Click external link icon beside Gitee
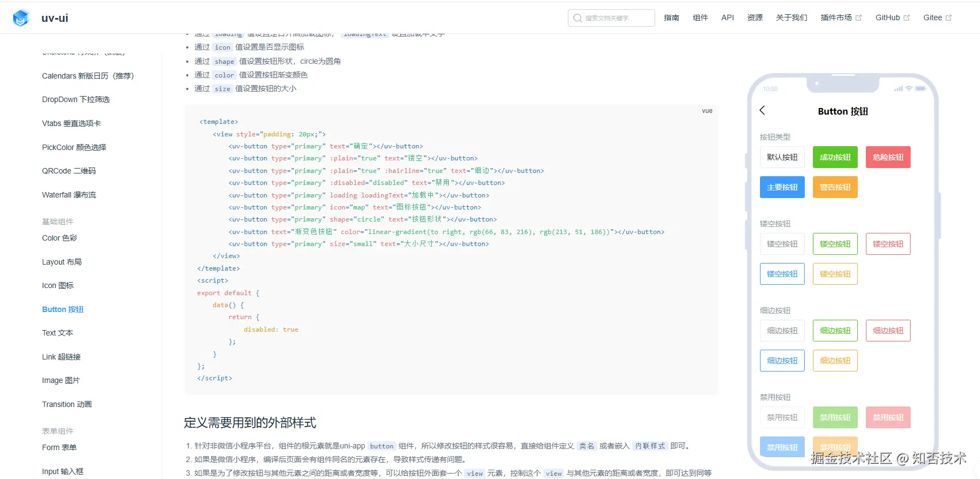The image size is (980, 479). pos(948,18)
